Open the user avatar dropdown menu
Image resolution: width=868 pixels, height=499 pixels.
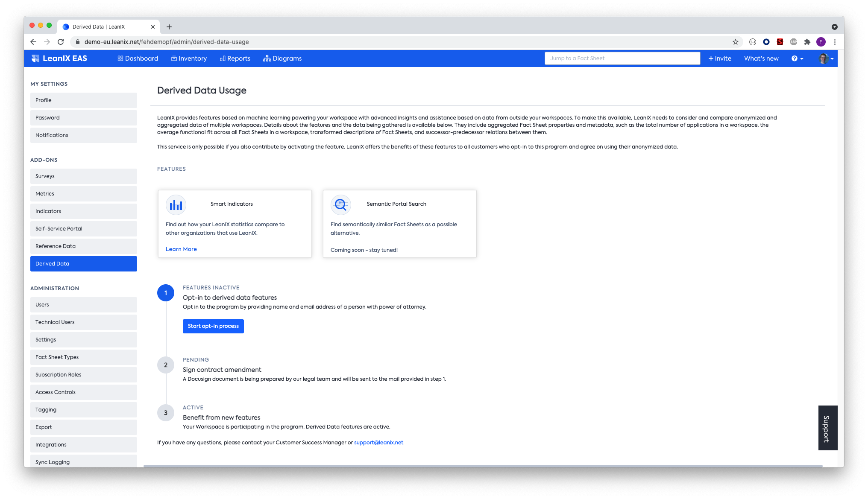(x=826, y=58)
